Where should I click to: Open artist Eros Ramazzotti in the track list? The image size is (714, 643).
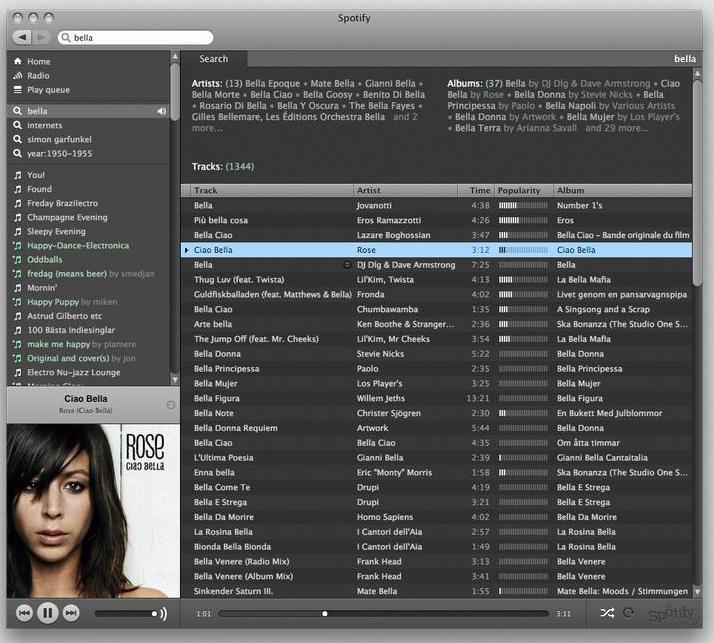click(389, 220)
